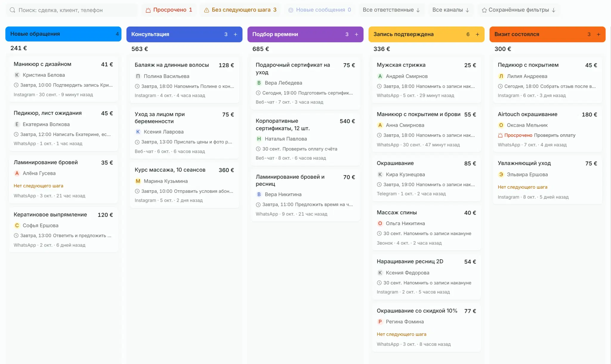
Task: Click the Н avatar of Наталья Павлова
Action: coord(259,139)
